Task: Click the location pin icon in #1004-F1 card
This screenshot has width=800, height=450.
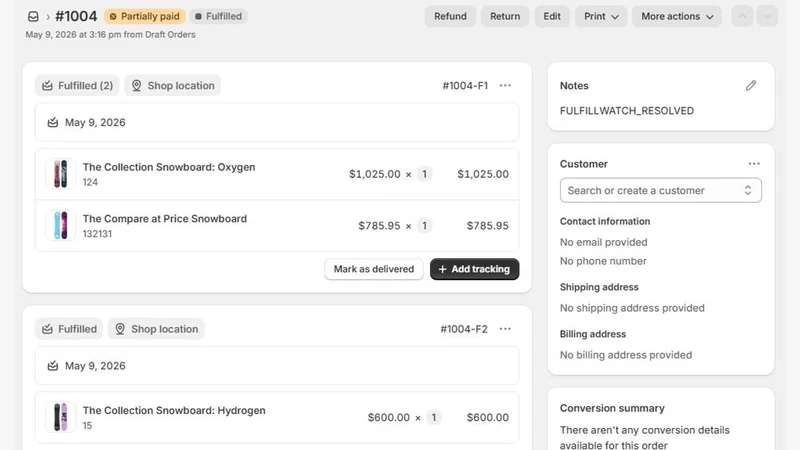Action: point(136,85)
